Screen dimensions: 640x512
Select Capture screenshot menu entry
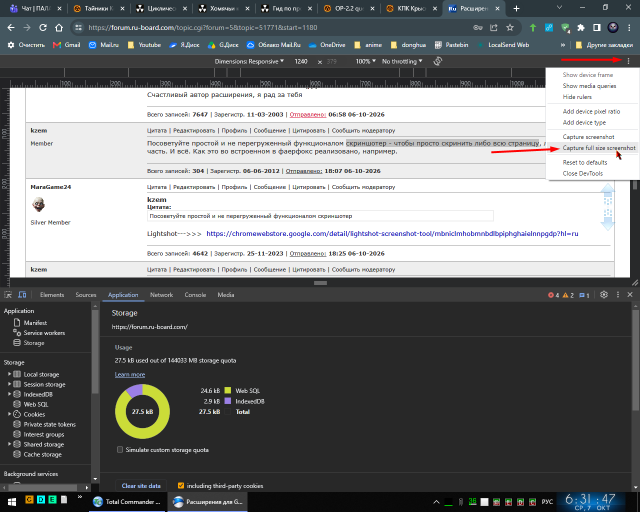[588, 137]
